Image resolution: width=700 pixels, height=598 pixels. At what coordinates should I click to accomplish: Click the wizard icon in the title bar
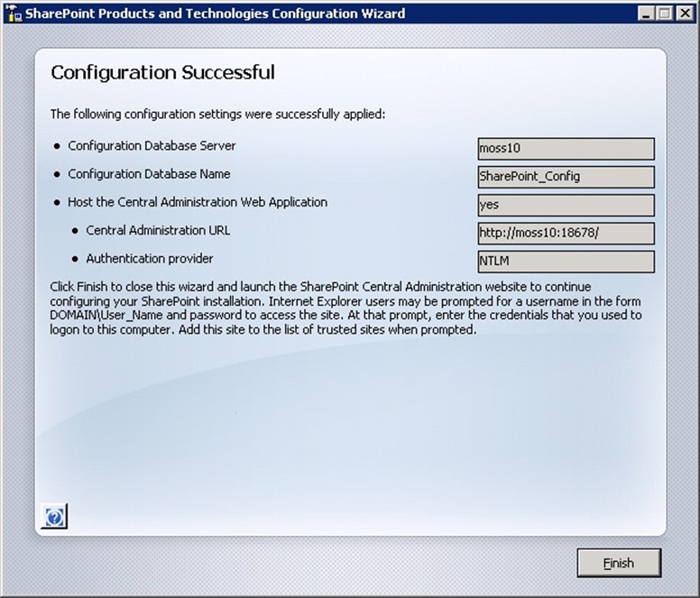[x=13, y=14]
